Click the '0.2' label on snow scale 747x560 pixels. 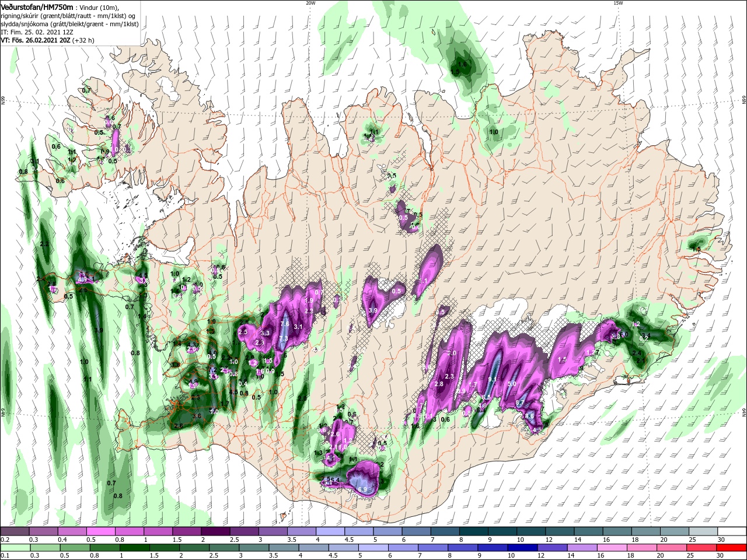point(5,540)
